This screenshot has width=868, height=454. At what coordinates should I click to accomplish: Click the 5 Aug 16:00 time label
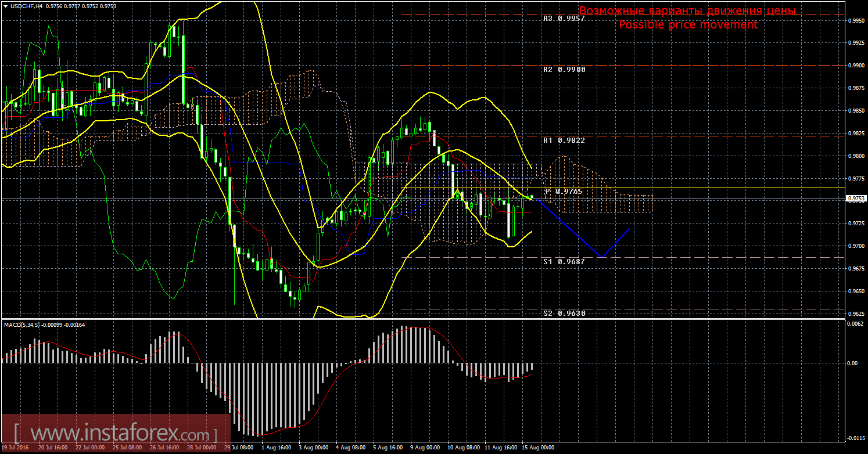coord(388,448)
